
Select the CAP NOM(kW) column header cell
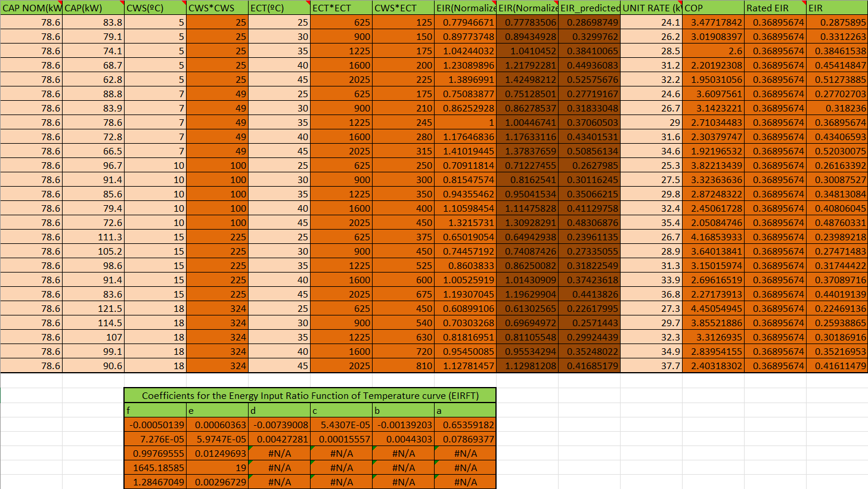click(31, 8)
